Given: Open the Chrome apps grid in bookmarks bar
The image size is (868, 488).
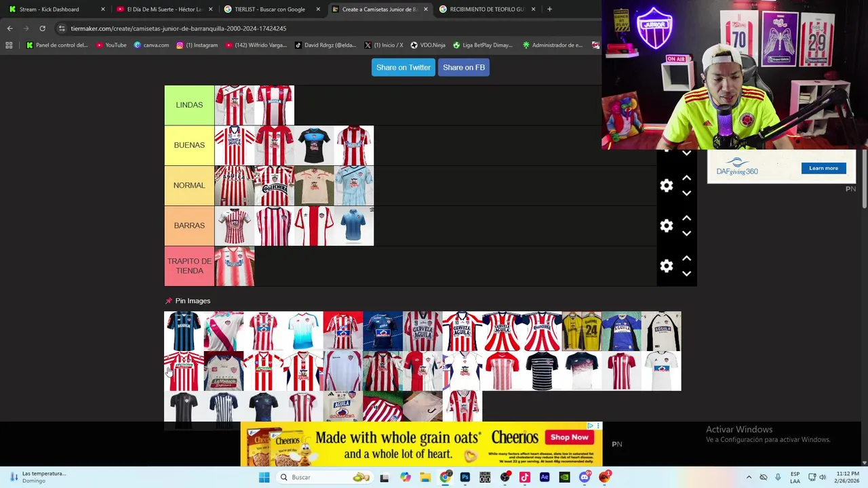Looking at the screenshot, I should (x=9, y=45).
